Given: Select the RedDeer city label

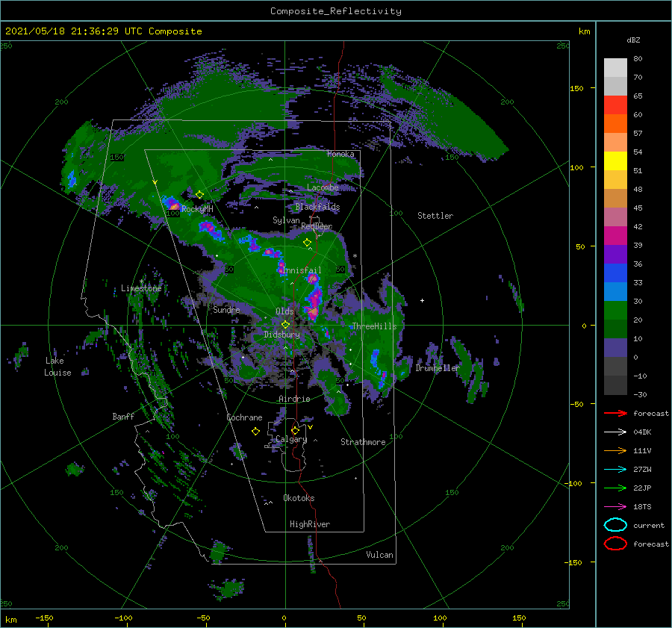Looking at the screenshot, I should (x=317, y=226).
